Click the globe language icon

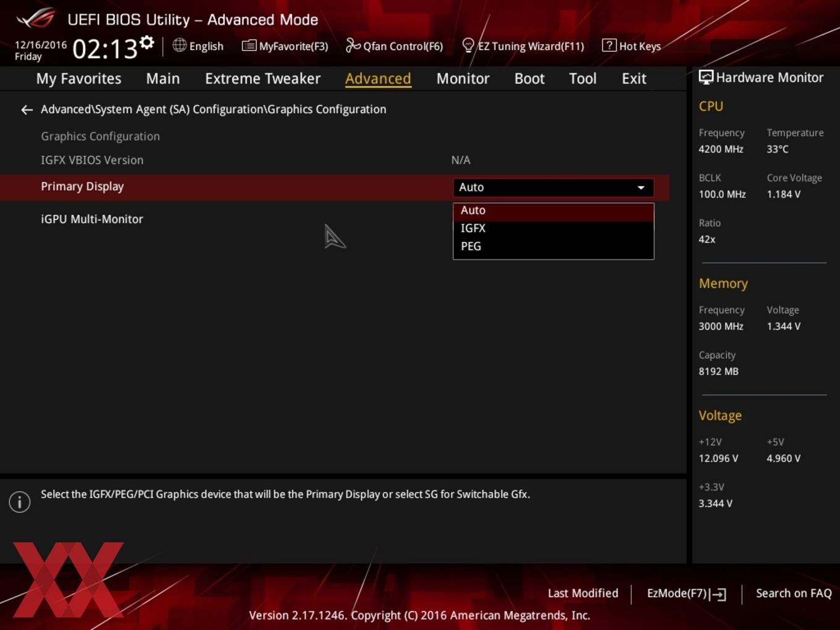(x=179, y=45)
